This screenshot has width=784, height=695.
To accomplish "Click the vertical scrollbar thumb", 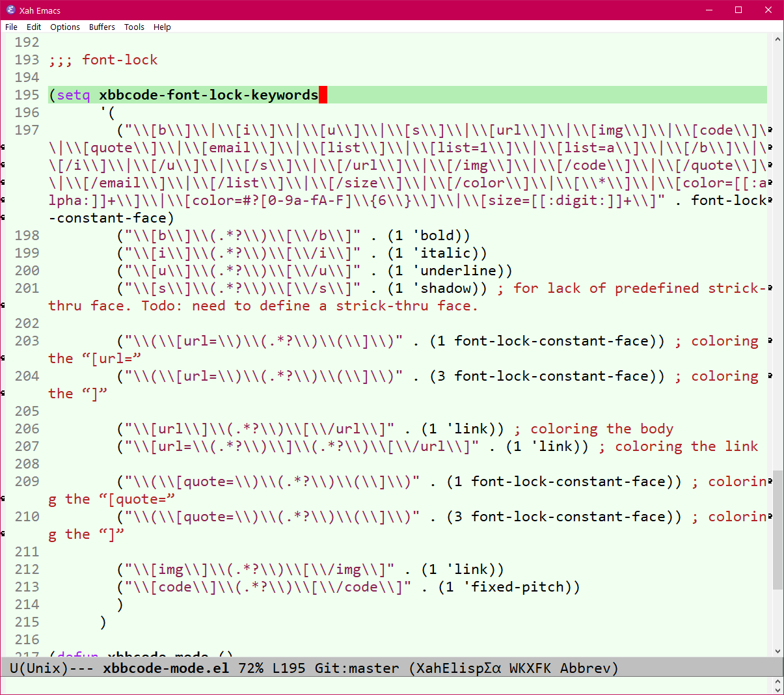I will point(777,530).
